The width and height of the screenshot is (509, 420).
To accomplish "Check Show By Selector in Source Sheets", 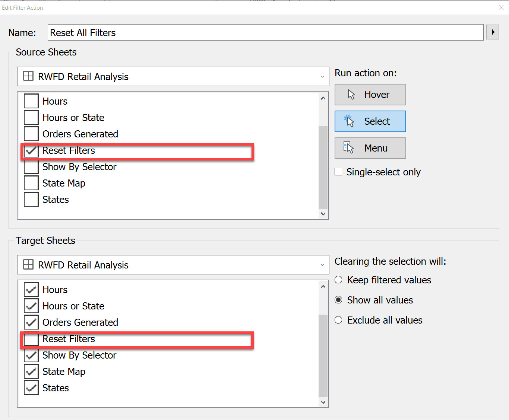I will [x=31, y=167].
